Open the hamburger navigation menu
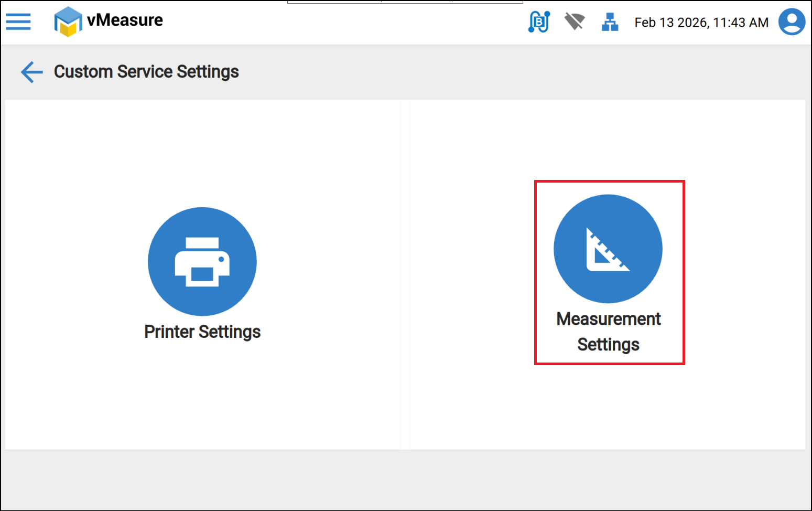The image size is (812, 511). pyautogui.click(x=18, y=22)
